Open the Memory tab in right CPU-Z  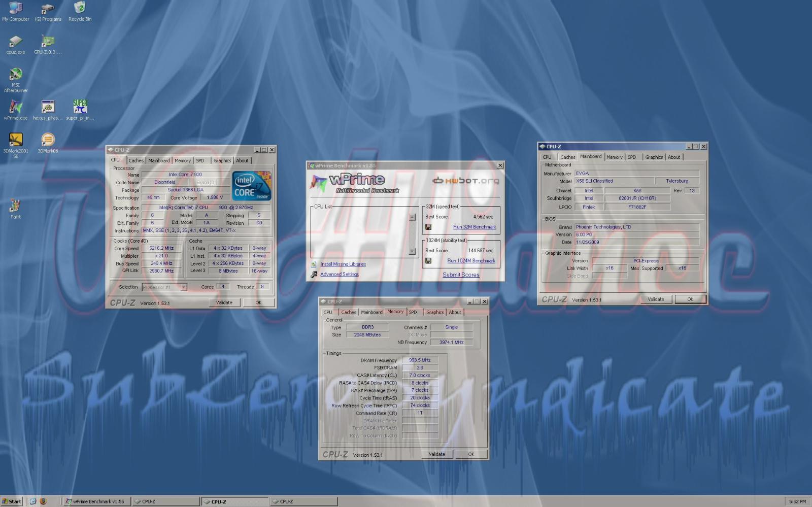(x=615, y=157)
